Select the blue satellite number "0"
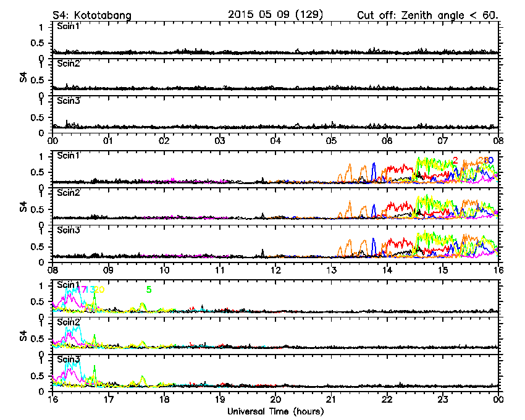 click(x=491, y=161)
